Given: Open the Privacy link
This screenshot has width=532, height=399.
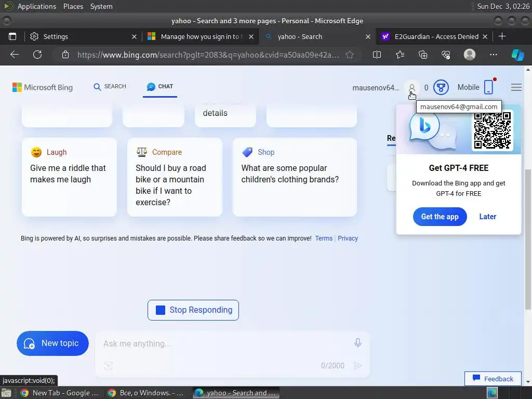Looking at the screenshot, I should click(348, 238).
